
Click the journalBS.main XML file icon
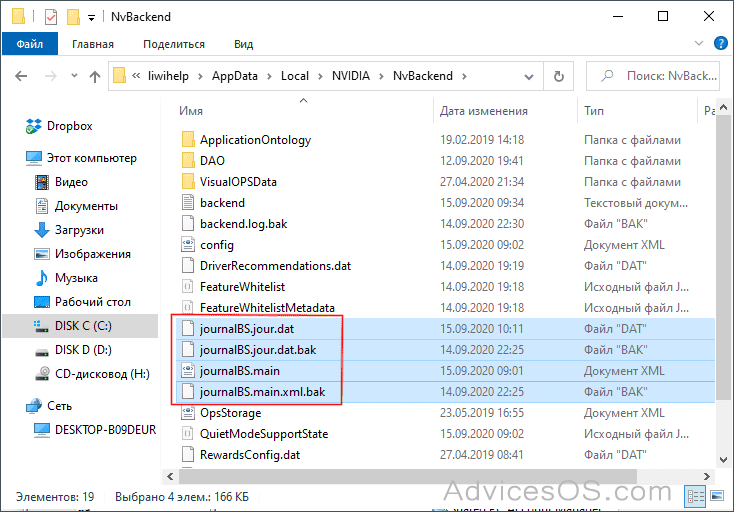tap(188, 371)
